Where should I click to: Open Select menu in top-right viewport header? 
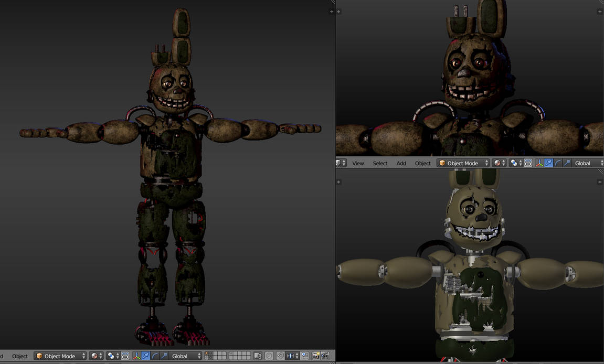(x=380, y=163)
